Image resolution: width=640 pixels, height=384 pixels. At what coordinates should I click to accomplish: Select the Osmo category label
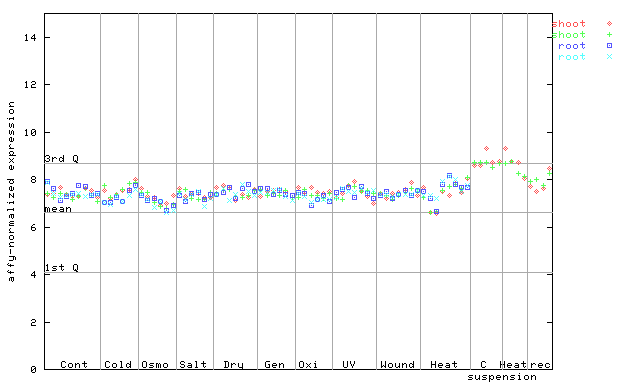155,364
